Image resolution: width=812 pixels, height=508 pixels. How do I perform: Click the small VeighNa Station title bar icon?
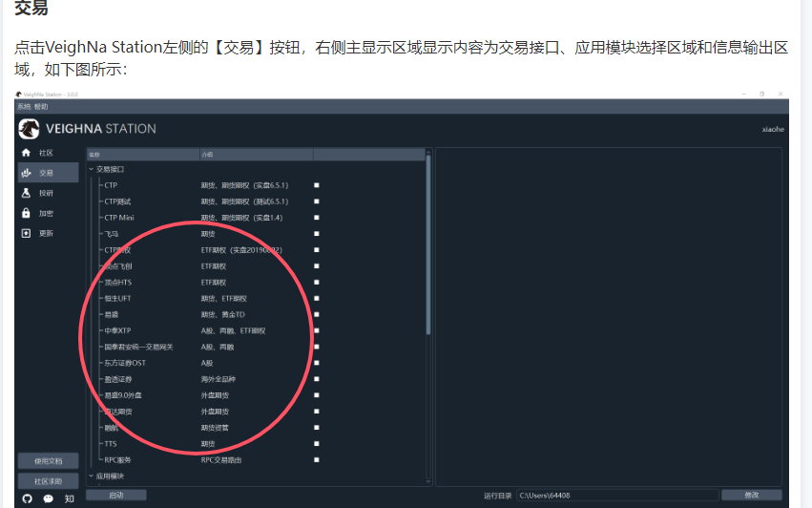pyautogui.click(x=19, y=95)
